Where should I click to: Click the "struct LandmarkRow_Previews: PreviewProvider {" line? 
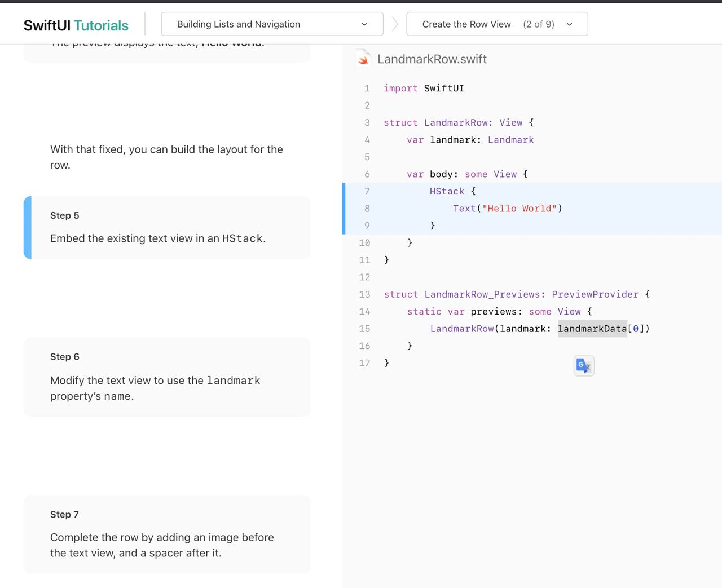tap(517, 294)
